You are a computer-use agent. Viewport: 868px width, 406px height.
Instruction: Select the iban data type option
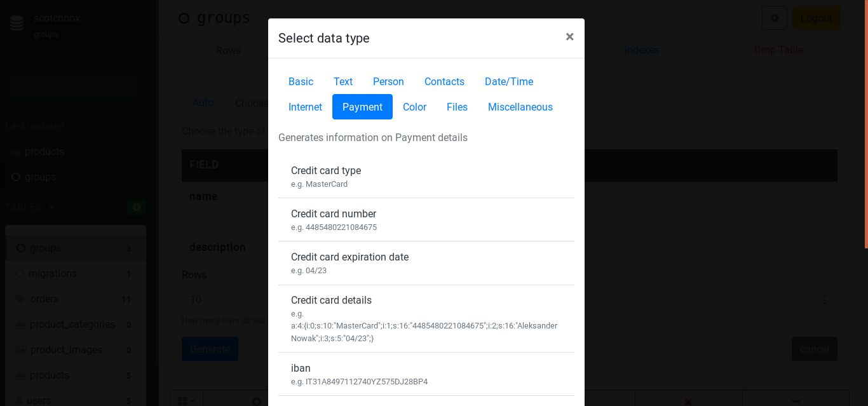click(x=426, y=374)
